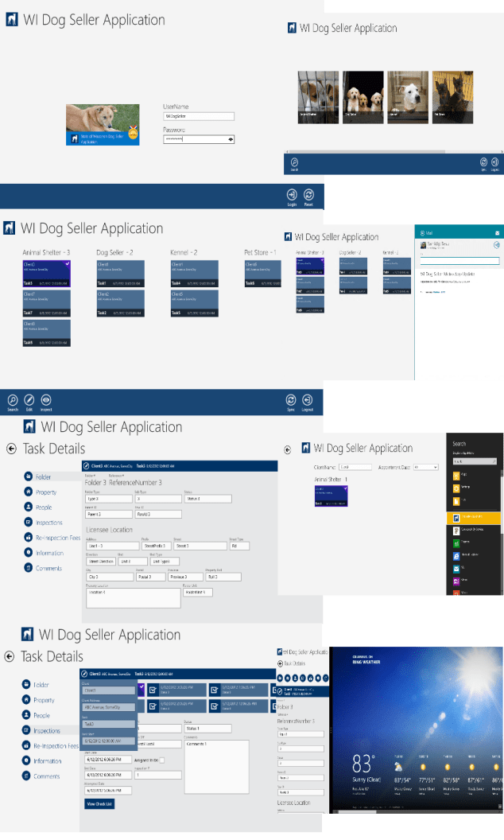The width and height of the screenshot is (504, 840).
Task: Toggle the Assigned to me checkbox
Action: pyautogui.click(x=162, y=760)
